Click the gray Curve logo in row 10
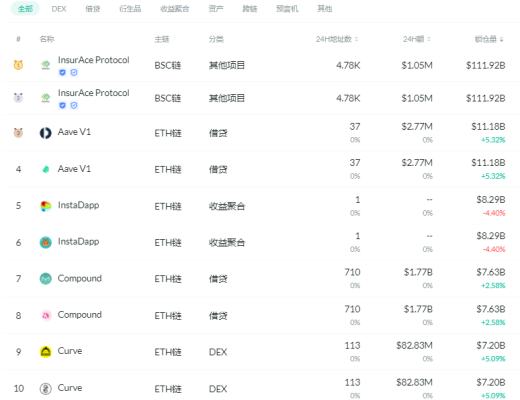 pyautogui.click(x=46, y=388)
